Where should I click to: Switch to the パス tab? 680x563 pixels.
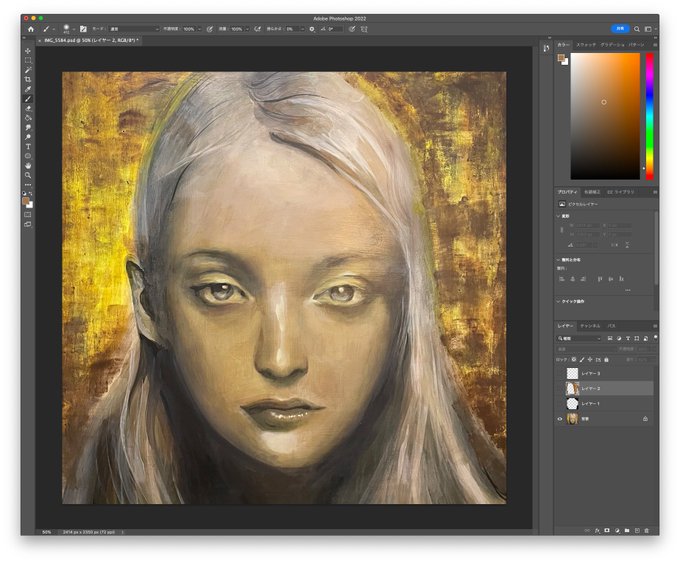point(611,326)
